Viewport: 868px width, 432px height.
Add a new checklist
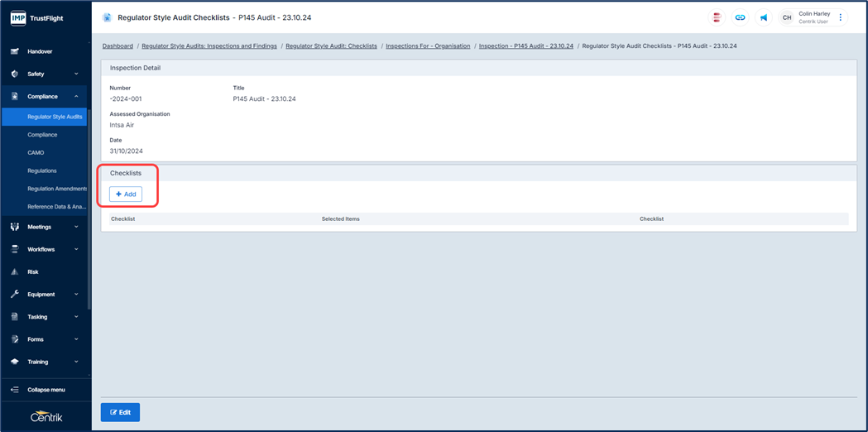(x=126, y=194)
